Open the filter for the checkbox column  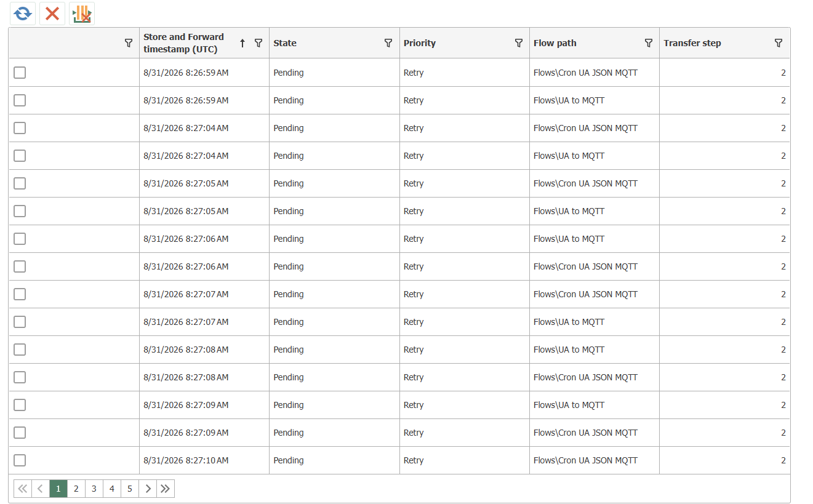coord(129,43)
